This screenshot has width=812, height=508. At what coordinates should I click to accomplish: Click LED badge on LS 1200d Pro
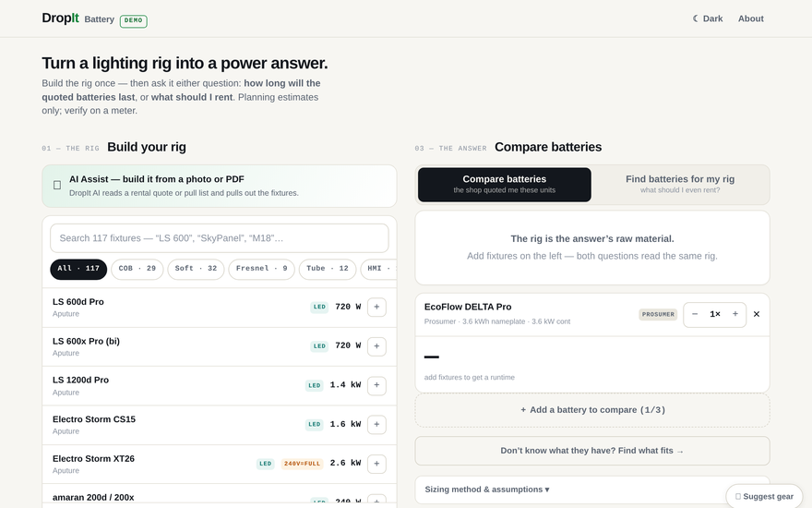click(x=315, y=385)
